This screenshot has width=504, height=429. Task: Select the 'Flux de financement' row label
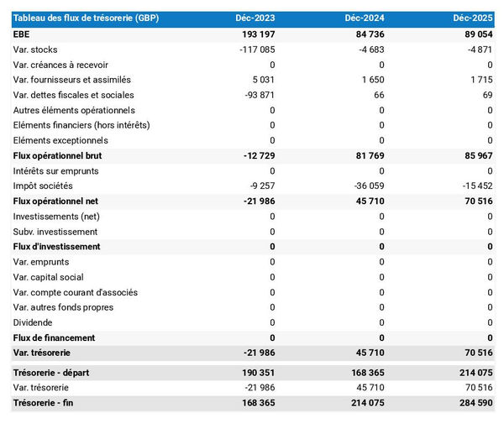click(54, 337)
